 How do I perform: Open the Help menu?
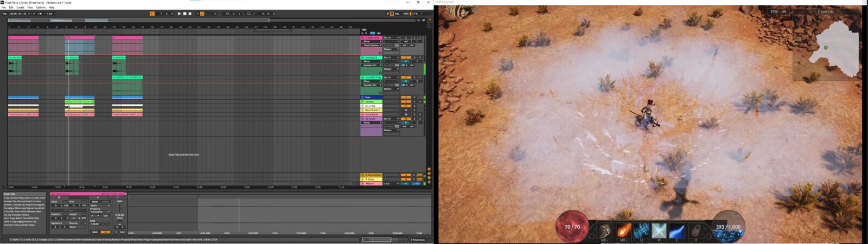click(52, 8)
